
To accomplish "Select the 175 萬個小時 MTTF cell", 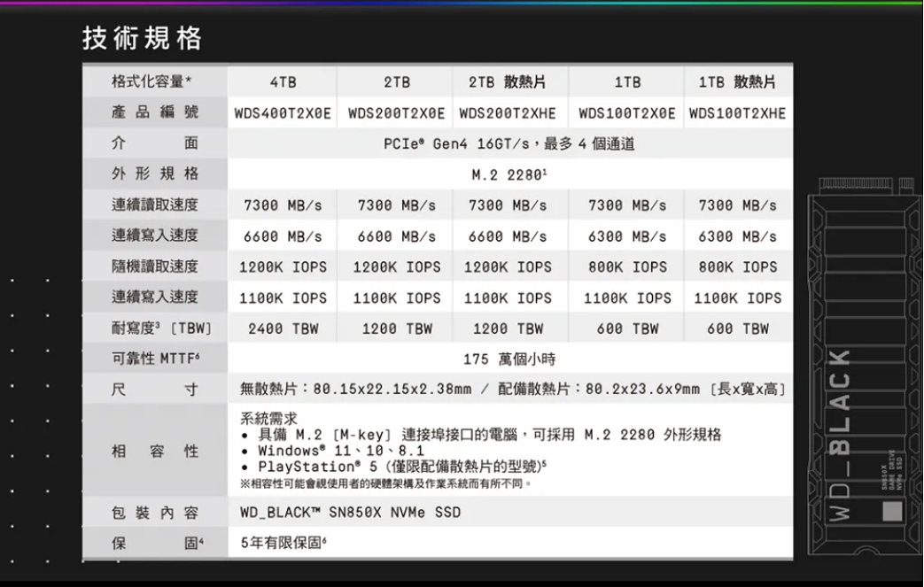I will pyautogui.click(x=509, y=359).
